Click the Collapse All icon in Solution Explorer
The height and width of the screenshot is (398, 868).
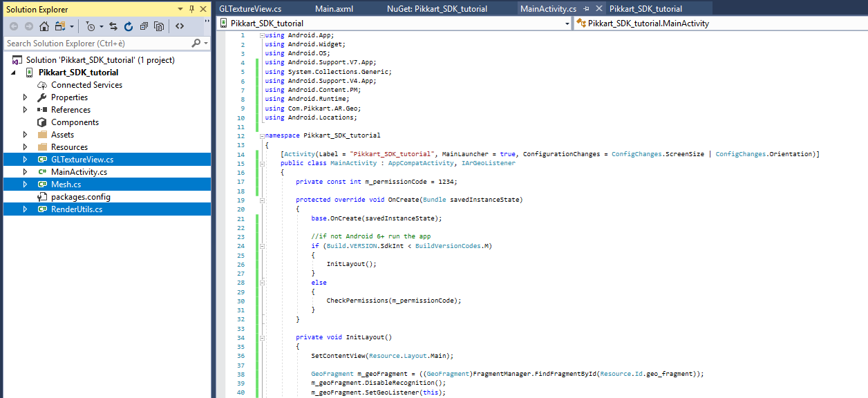coord(144,26)
